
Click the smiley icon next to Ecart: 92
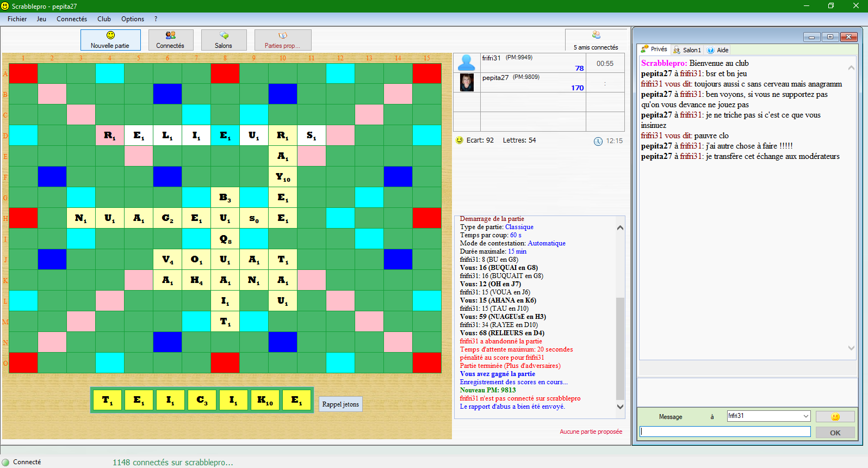coord(460,140)
